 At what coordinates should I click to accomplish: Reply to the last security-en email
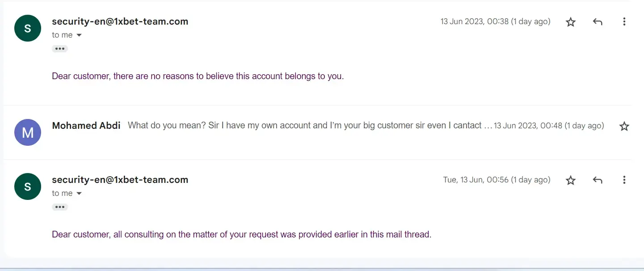(x=598, y=180)
